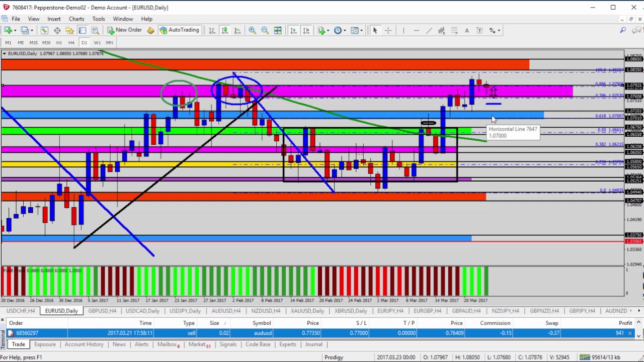Image resolution: width=644 pixels, height=362 pixels.
Task: Sort orders by Profit column header
Action: 625,323
